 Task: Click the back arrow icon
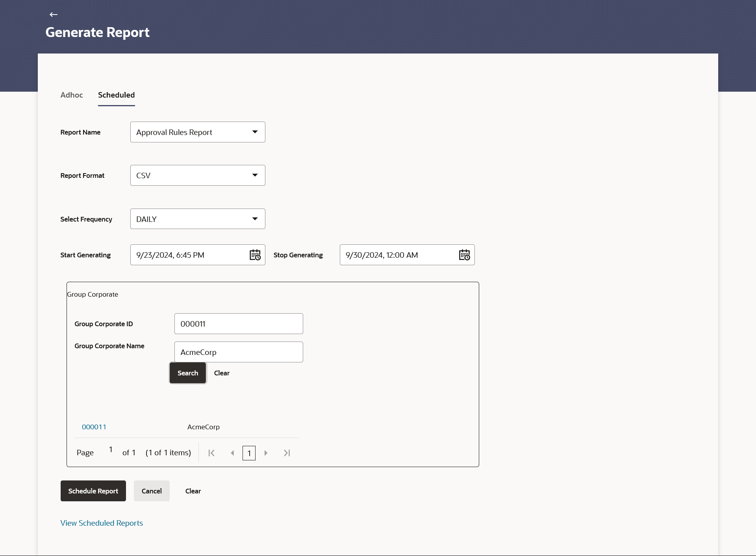(54, 15)
